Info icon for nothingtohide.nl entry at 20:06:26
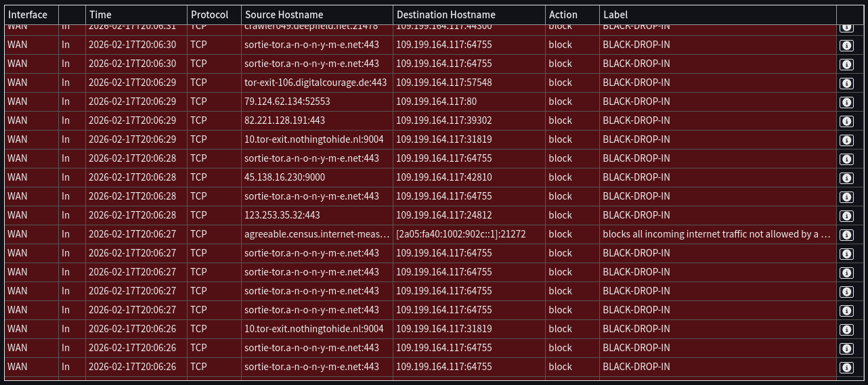Screen dimensions: 868x385 point(846,330)
